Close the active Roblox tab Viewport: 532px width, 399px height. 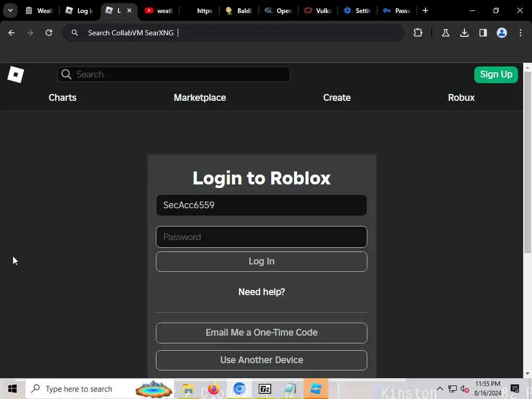129,10
